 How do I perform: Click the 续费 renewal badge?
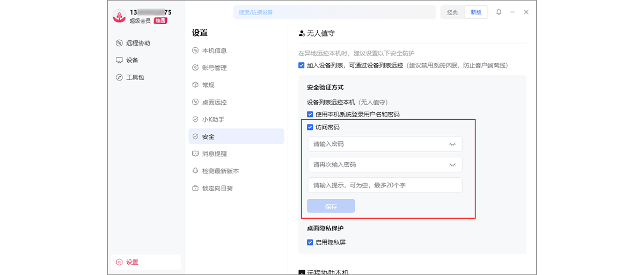coord(160,21)
